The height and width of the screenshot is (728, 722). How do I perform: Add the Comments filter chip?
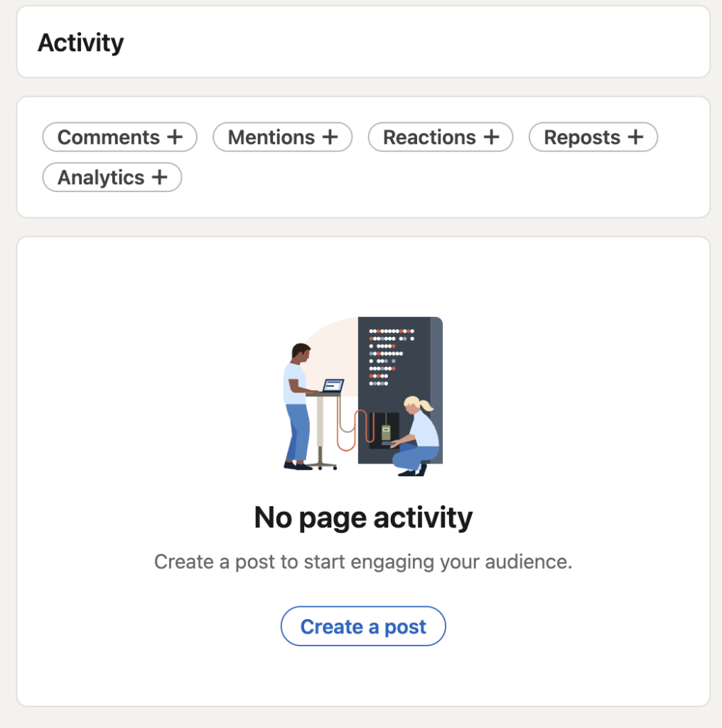[x=119, y=137]
